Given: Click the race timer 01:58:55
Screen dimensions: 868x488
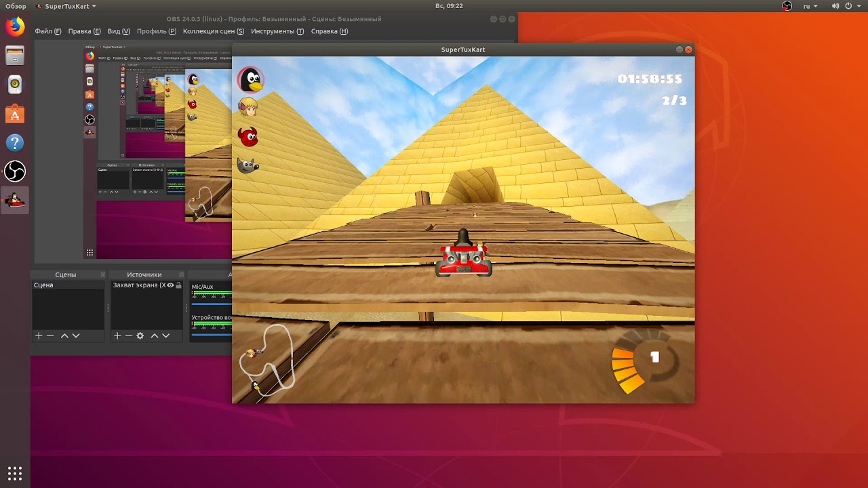Looking at the screenshot, I should (x=650, y=79).
